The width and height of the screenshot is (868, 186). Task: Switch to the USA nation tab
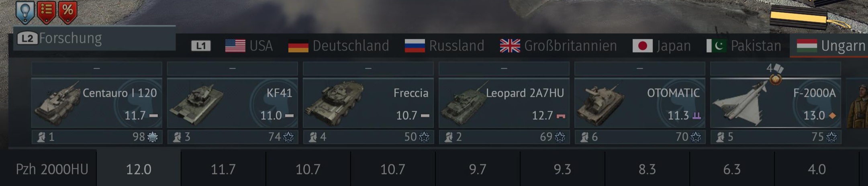pos(249,46)
